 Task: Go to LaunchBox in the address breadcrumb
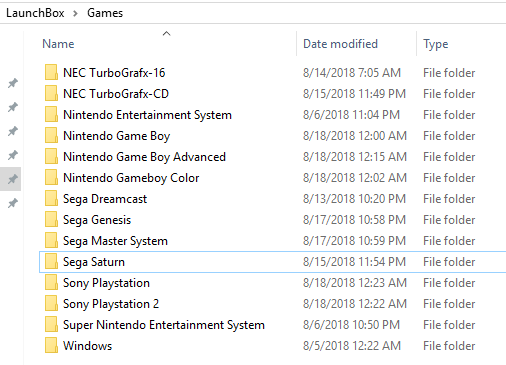pos(35,13)
